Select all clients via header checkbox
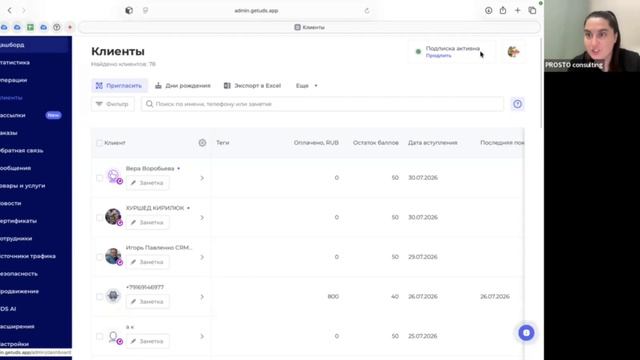The width and height of the screenshot is (640, 360). pyautogui.click(x=99, y=143)
